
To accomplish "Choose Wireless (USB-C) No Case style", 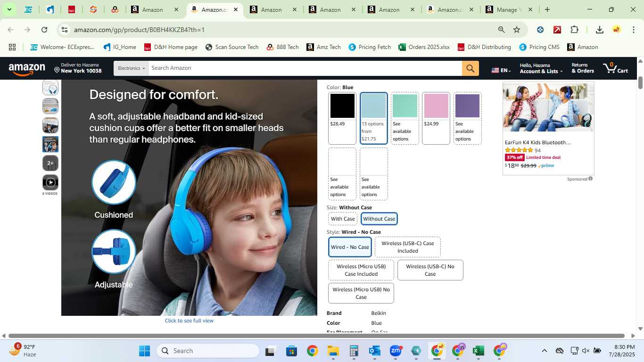I will (x=430, y=270).
